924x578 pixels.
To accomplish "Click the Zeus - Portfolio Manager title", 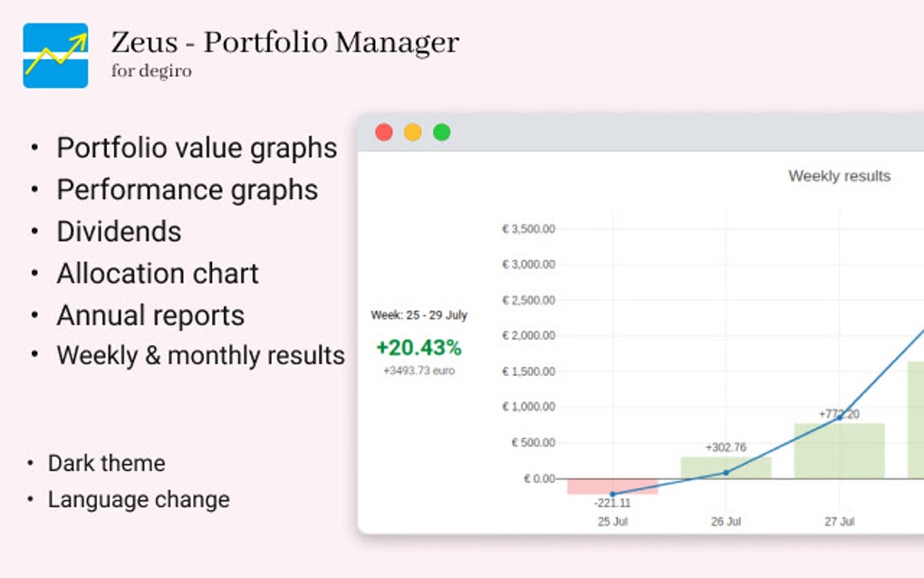I will click(284, 42).
